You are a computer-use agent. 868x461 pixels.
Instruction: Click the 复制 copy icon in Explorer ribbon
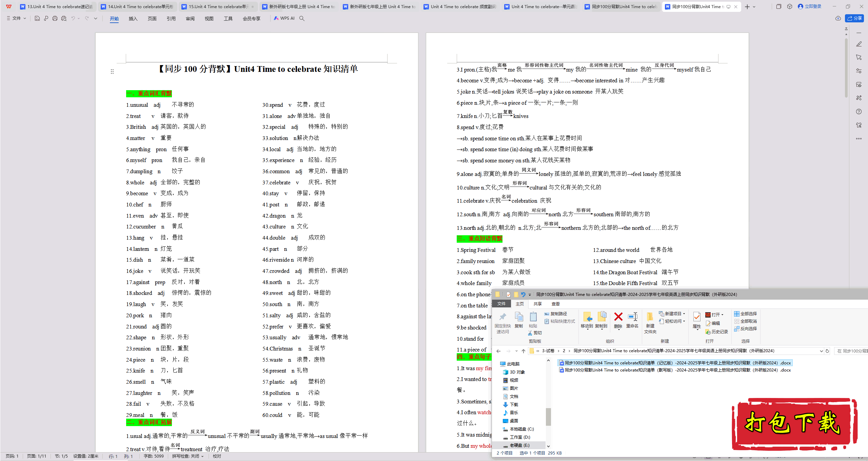pyautogui.click(x=519, y=320)
